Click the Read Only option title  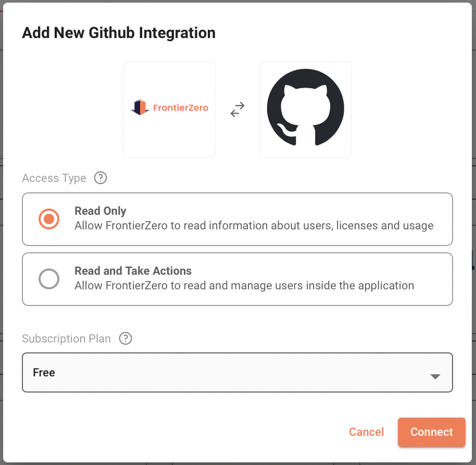101,211
